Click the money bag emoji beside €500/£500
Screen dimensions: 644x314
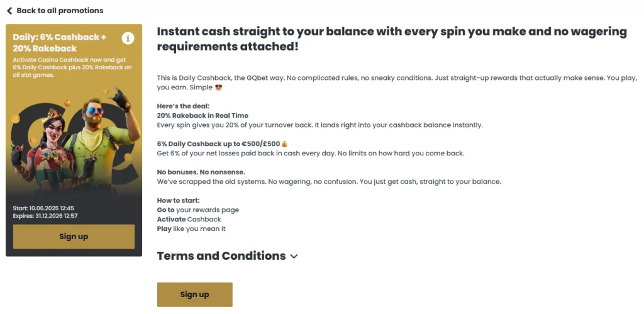click(285, 144)
